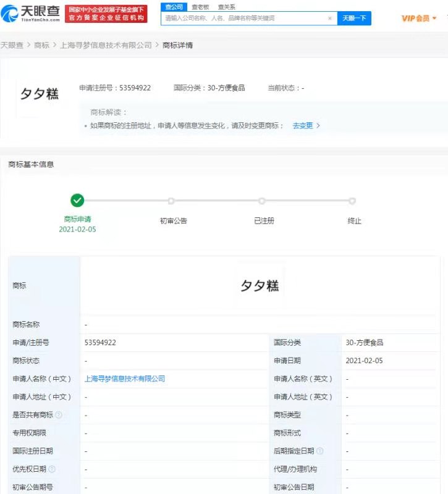This screenshot has height=494, width=448.
Task: Clear the search box with the X icon
Action: 329,19
